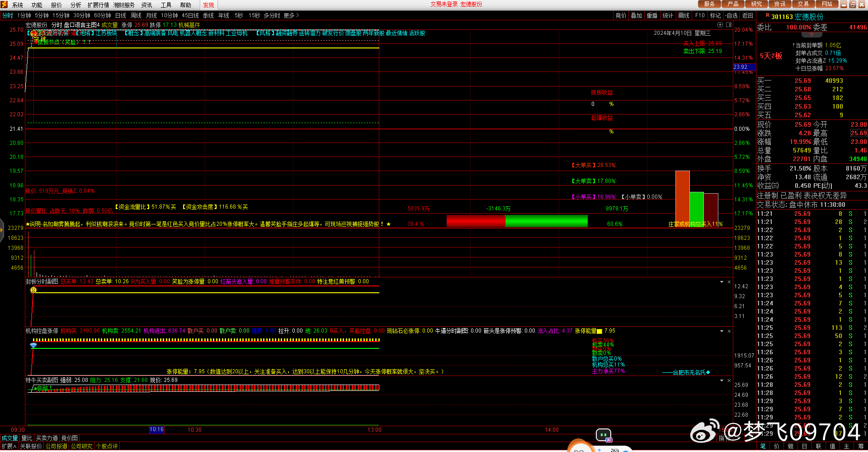Screen dimensions: 868x452
Task: Restore the main window size
Action: tap(853, 5)
